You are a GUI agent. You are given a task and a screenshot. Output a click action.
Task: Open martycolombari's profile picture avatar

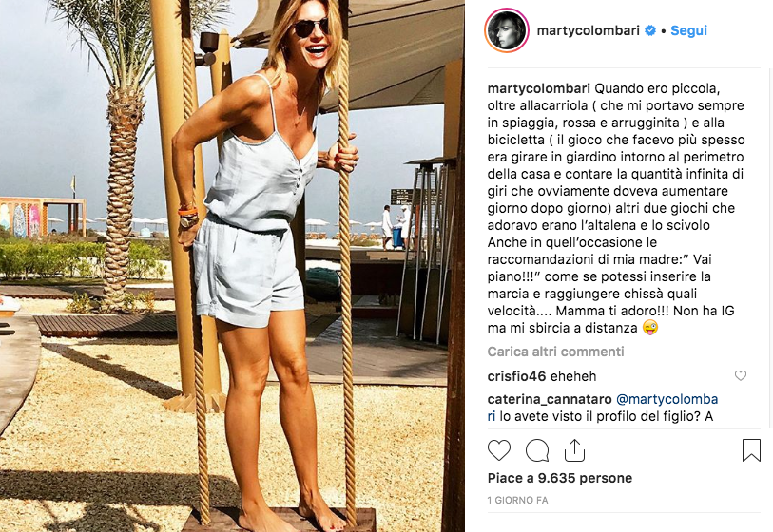(507, 30)
